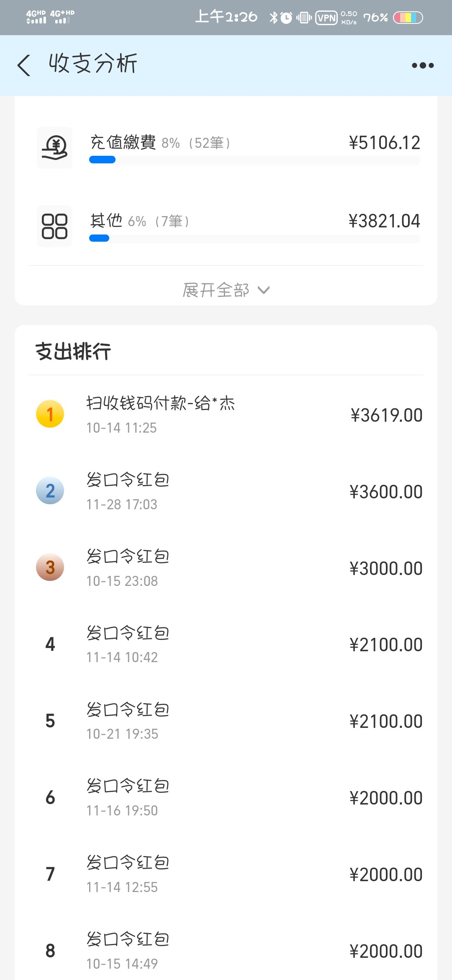The height and width of the screenshot is (980, 452).
Task: Open the three-dot more options menu
Action: click(x=423, y=65)
